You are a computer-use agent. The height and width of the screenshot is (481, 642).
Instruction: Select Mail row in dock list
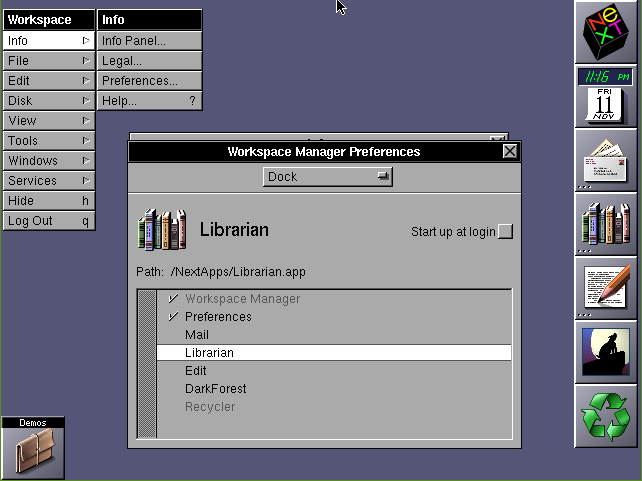334,335
